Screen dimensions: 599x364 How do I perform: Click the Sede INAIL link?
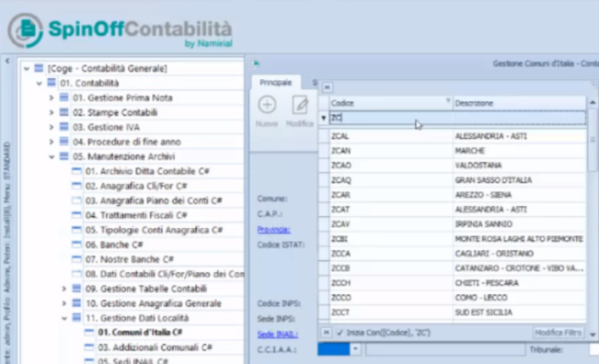point(277,335)
